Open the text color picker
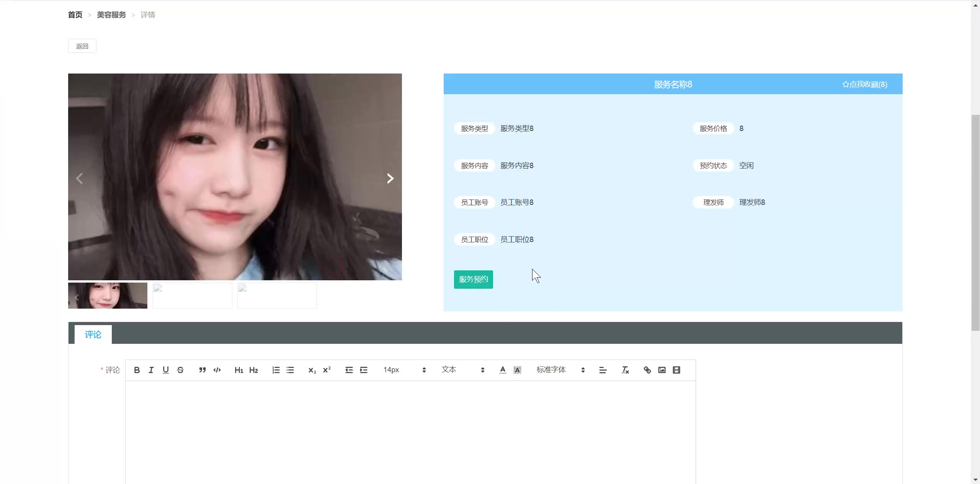 tap(503, 370)
